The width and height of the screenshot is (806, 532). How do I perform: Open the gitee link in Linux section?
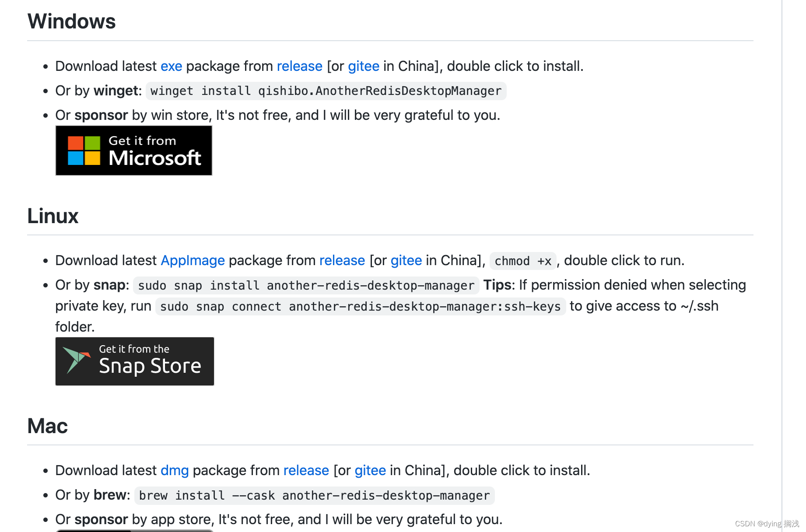[406, 261]
